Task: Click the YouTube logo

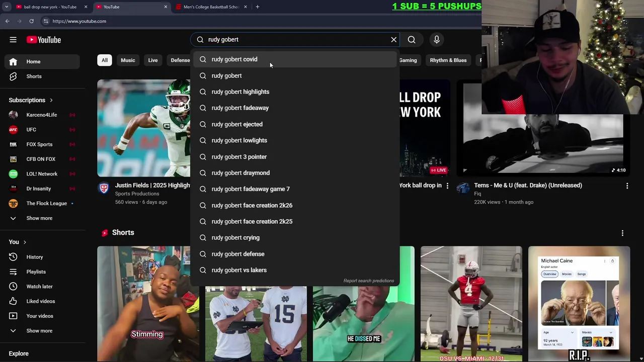Action: (44, 40)
